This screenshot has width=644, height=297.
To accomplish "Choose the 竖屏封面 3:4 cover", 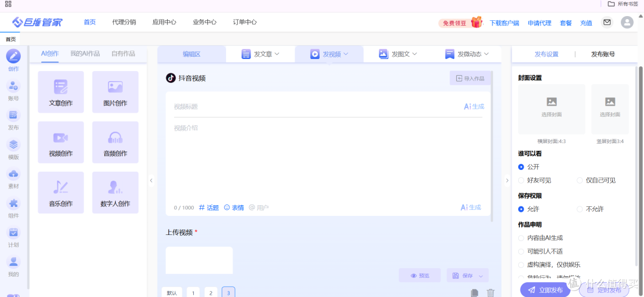I will click(x=610, y=109).
